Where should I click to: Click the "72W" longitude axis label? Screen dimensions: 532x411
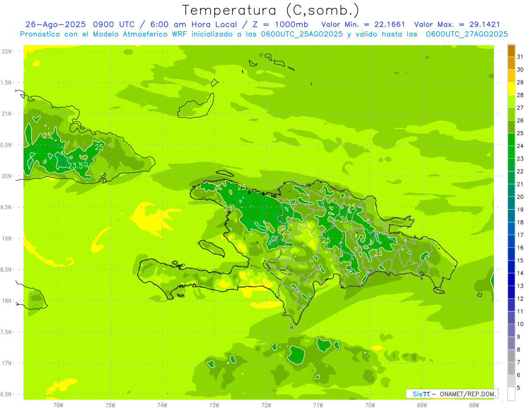266,405
